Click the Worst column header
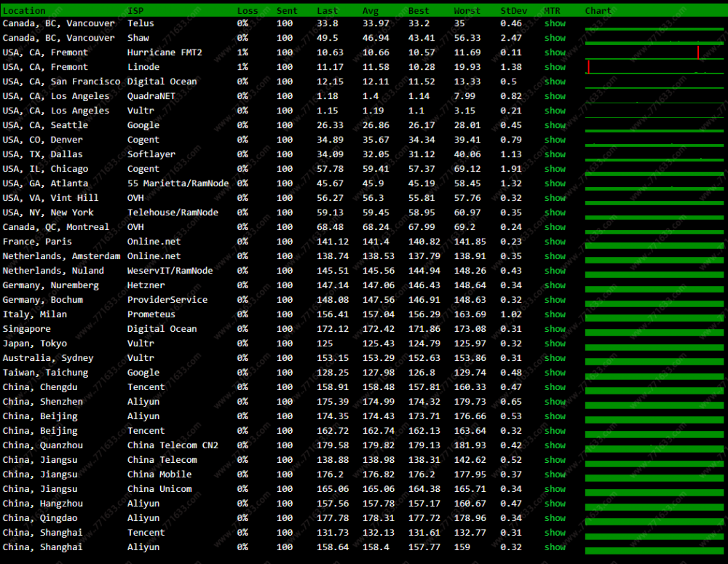This screenshot has width=728, height=564. point(467,11)
